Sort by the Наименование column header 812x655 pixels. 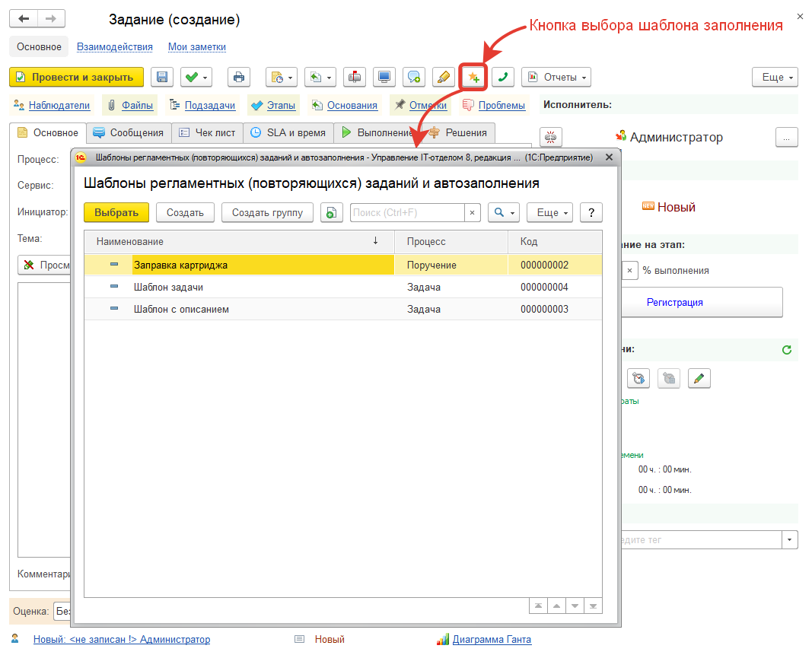[239, 241]
